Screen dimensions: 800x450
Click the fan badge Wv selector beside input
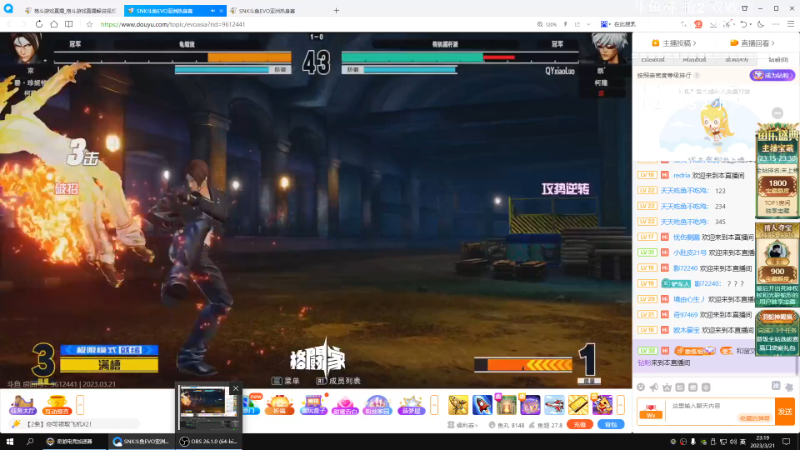(651, 412)
